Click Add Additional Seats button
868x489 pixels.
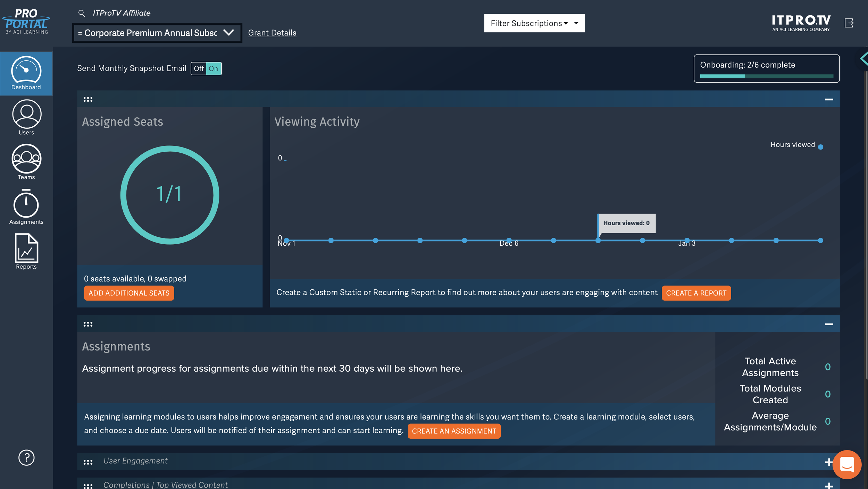129,293
